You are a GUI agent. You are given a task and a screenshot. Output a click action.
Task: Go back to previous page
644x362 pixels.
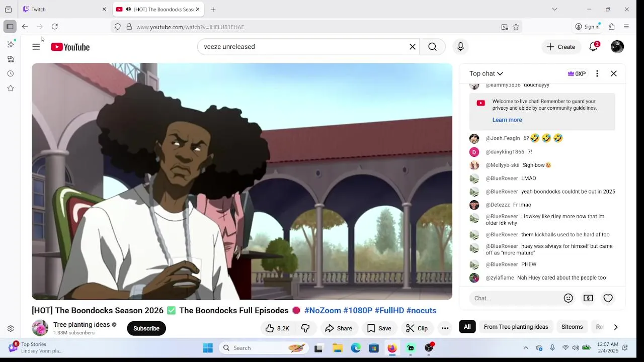click(x=25, y=27)
